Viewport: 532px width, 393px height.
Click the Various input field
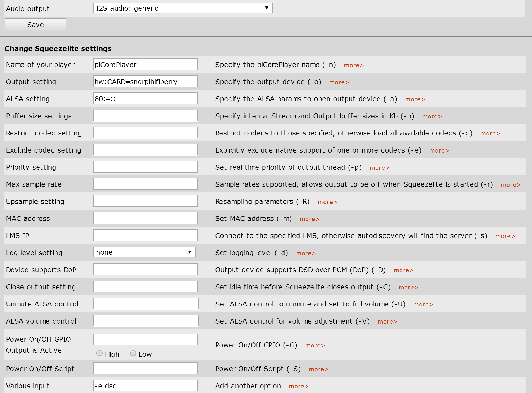point(145,385)
